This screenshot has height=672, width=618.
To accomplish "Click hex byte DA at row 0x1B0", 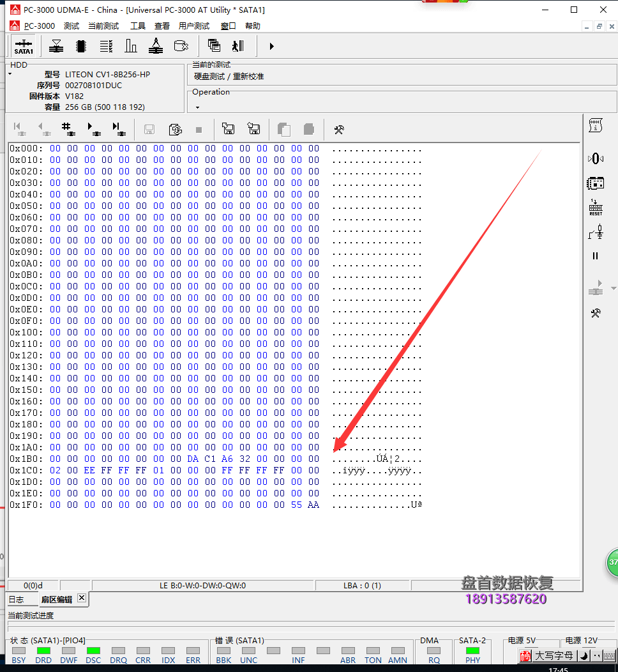I will (193, 459).
